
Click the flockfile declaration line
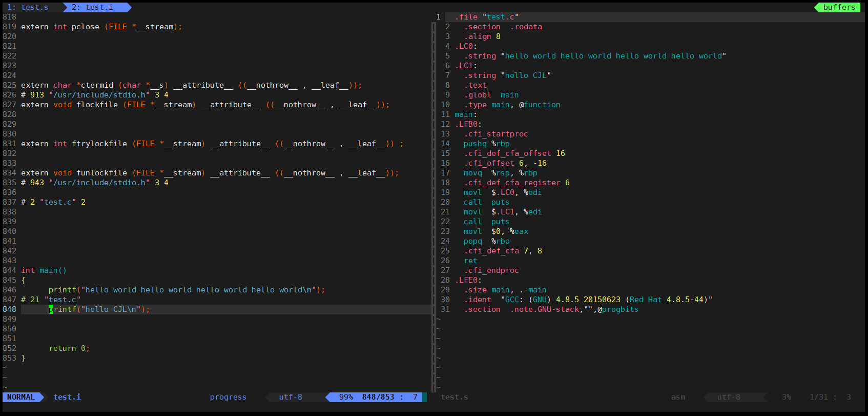click(x=205, y=105)
